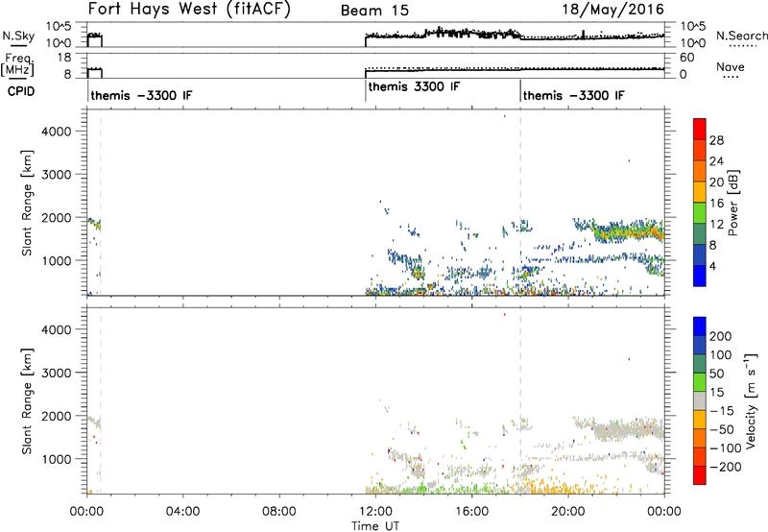Click the strong power echo band near 2000 km after 21:00
Viewport: 768px width, 532px height.
627,230
